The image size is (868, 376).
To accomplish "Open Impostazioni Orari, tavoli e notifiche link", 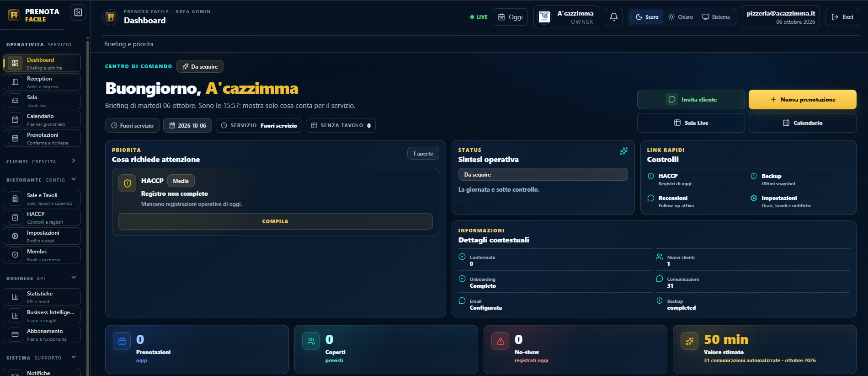I will click(x=799, y=201).
